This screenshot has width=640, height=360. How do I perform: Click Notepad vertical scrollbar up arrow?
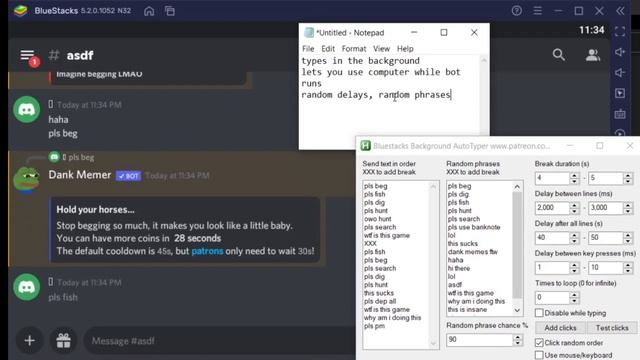click(x=484, y=60)
